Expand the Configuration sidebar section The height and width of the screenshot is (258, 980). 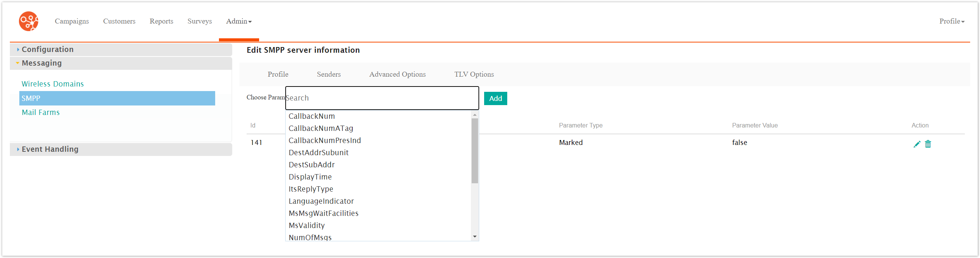(x=47, y=50)
